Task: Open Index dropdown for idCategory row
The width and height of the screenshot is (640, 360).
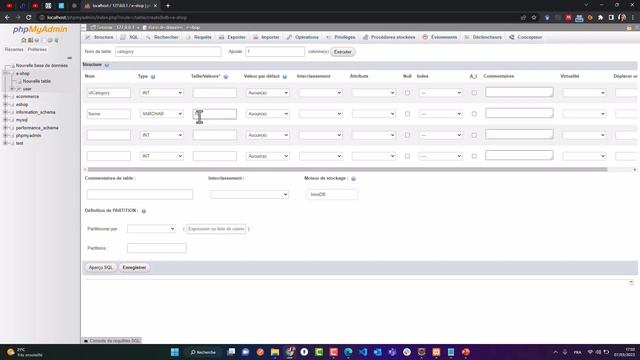Action: coord(440,93)
